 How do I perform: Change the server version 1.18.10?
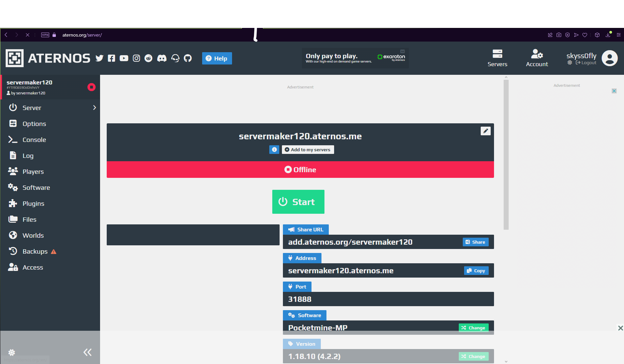click(473, 356)
